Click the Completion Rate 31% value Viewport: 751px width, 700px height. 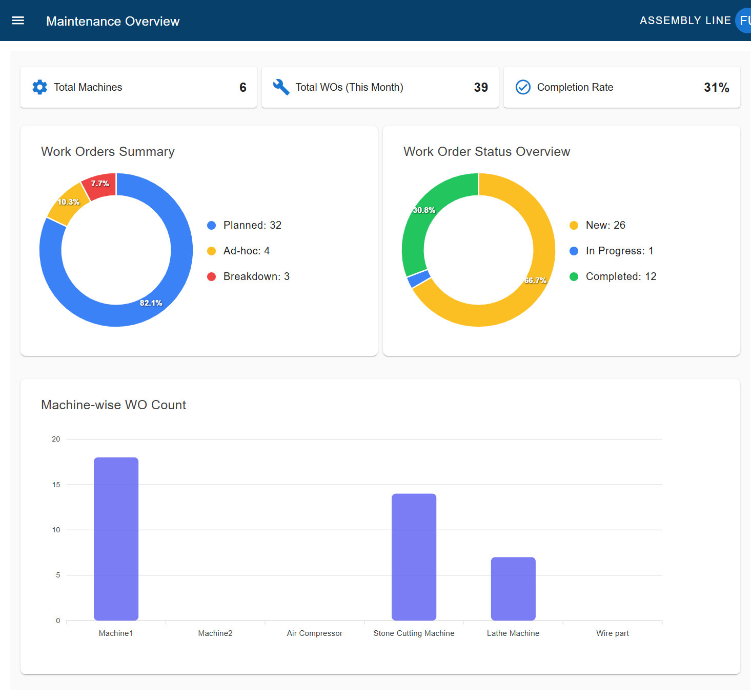pos(716,87)
